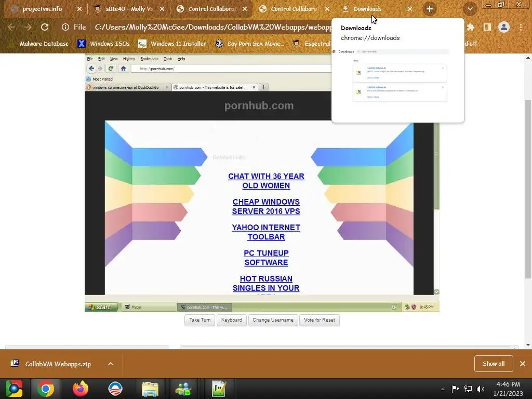Open Chrome extensions puzzle icon

coord(470,27)
